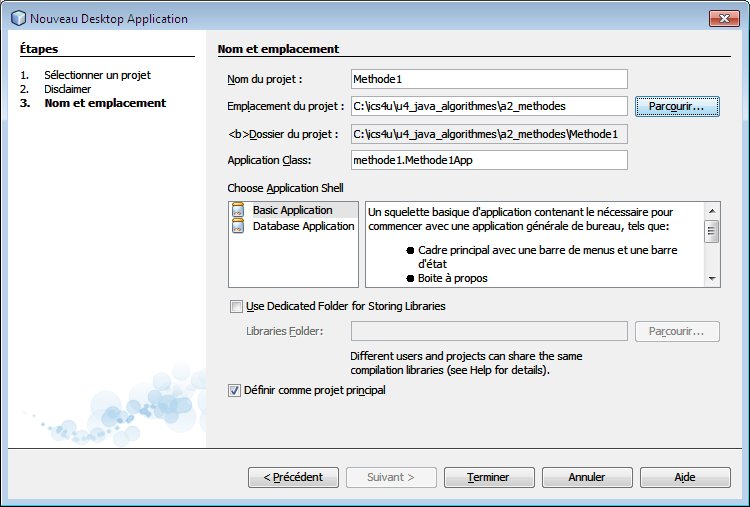
Task: Select the Basic Application shell icon
Action: pos(238,210)
